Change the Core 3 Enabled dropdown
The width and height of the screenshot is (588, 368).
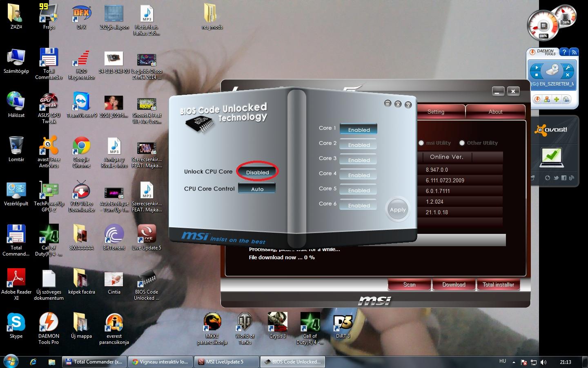click(x=359, y=159)
